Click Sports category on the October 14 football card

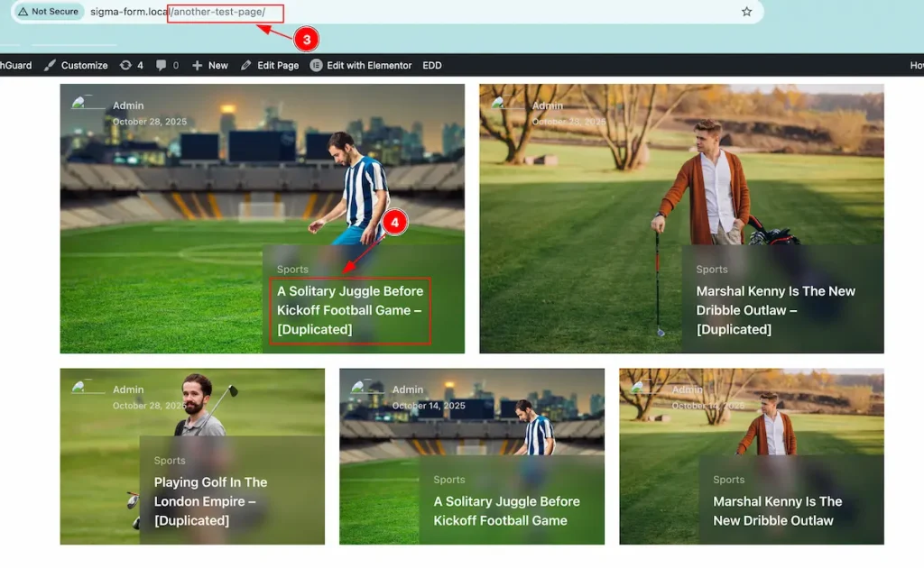click(x=449, y=480)
